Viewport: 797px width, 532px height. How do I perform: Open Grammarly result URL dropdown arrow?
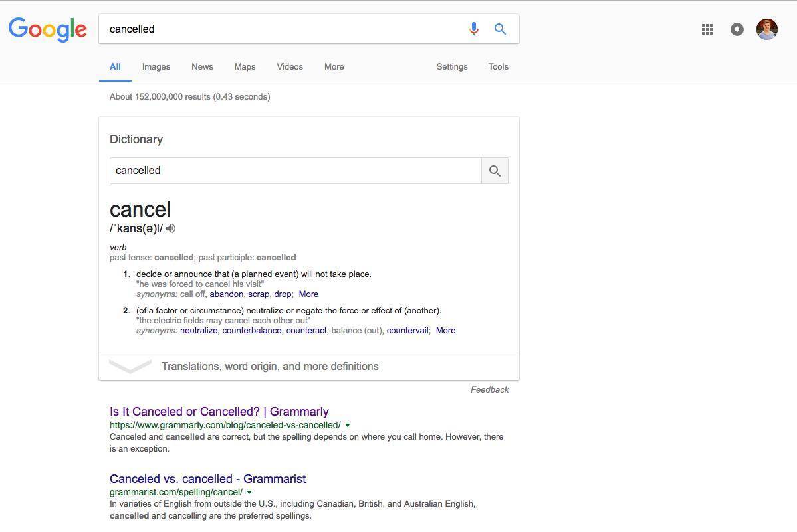348,425
